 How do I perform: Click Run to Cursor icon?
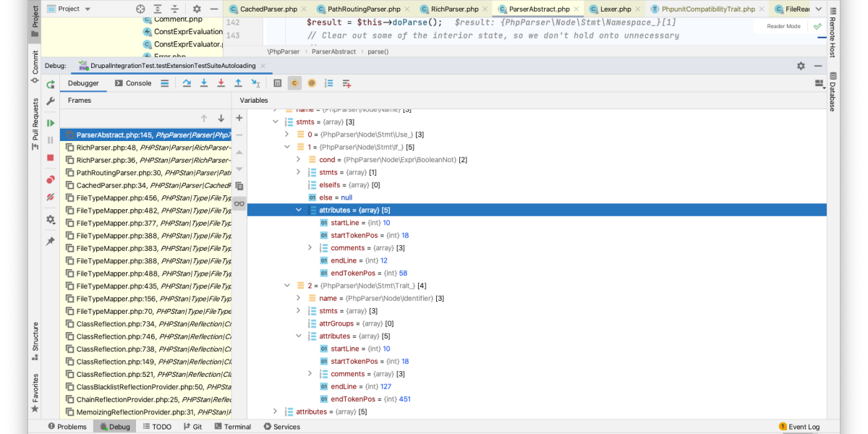pos(255,83)
